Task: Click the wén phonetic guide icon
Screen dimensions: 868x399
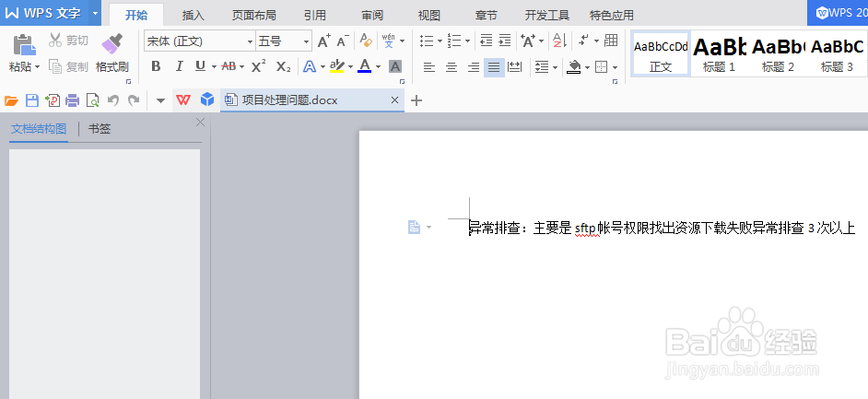Action: [389, 41]
